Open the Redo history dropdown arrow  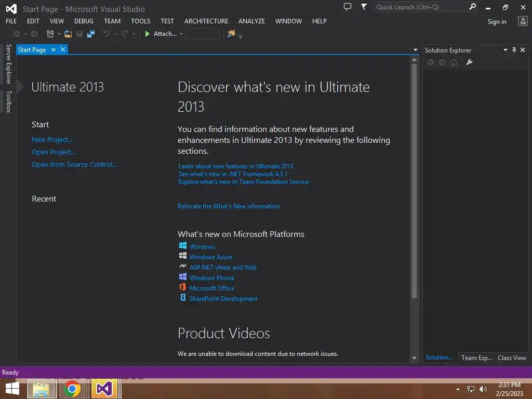pyautogui.click(x=134, y=34)
